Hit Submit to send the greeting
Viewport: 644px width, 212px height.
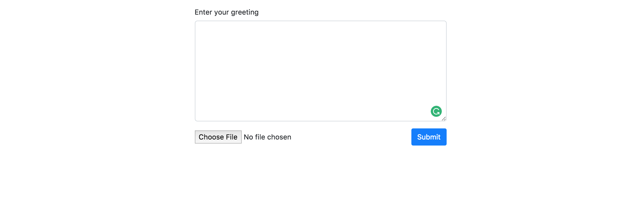(429, 137)
